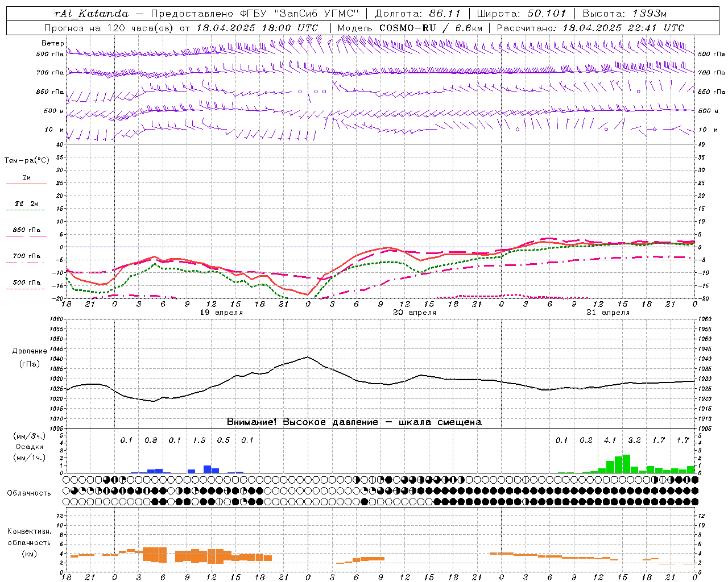Click the 3.2 precipitation value
Image resolution: width=728 pixels, height=582 pixels.
pos(634,440)
